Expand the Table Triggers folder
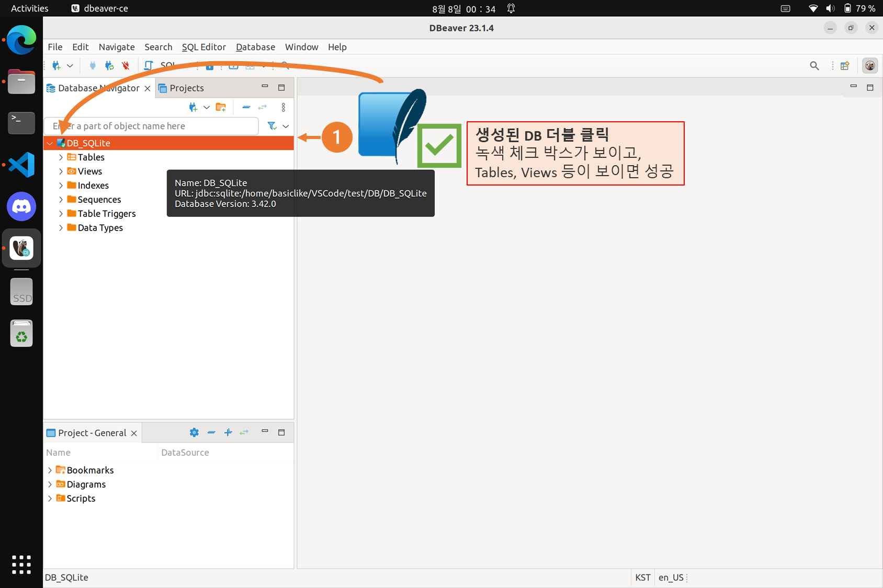The image size is (883, 588). (x=61, y=214)
